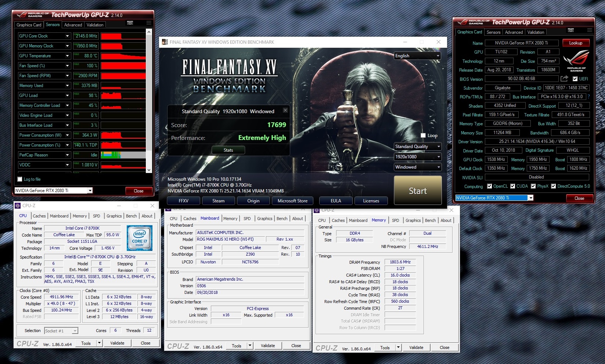605x364 pixels.
Task: Click the Stats button
Action: (x=228, y=150)
